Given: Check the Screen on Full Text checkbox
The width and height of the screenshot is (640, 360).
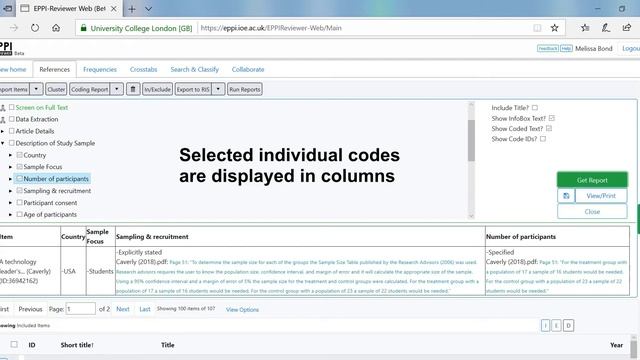Looking at the screenshot, I should click(x=12, y=107).
